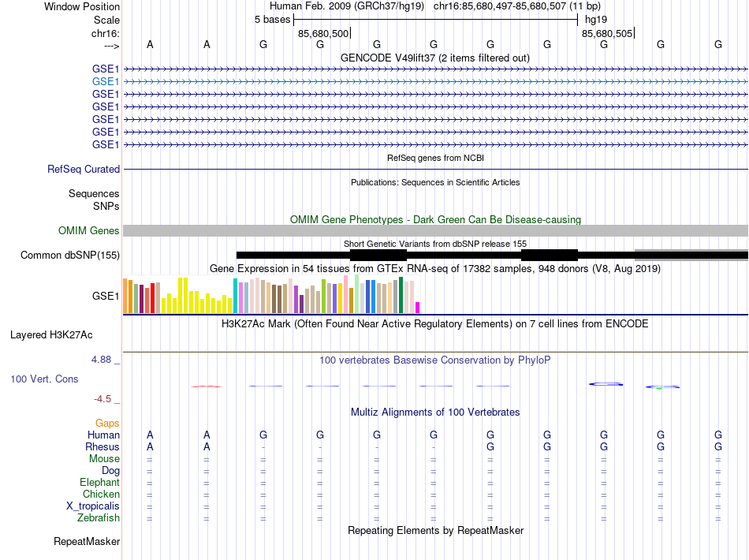The width and height of the screenshot is (749, 560).
Task: Select the Mouse species label
Action: pos(104,459)
